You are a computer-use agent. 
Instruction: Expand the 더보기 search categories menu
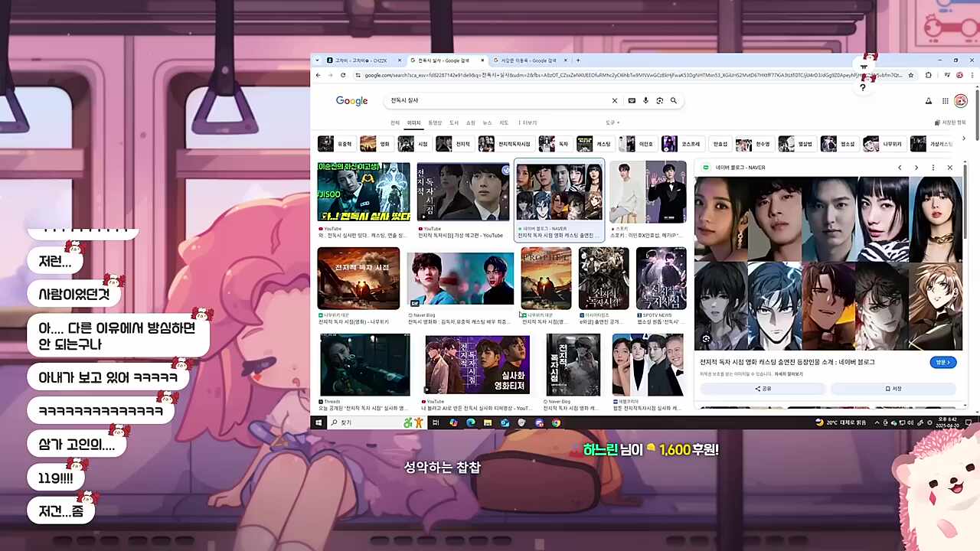click(528, 122)
